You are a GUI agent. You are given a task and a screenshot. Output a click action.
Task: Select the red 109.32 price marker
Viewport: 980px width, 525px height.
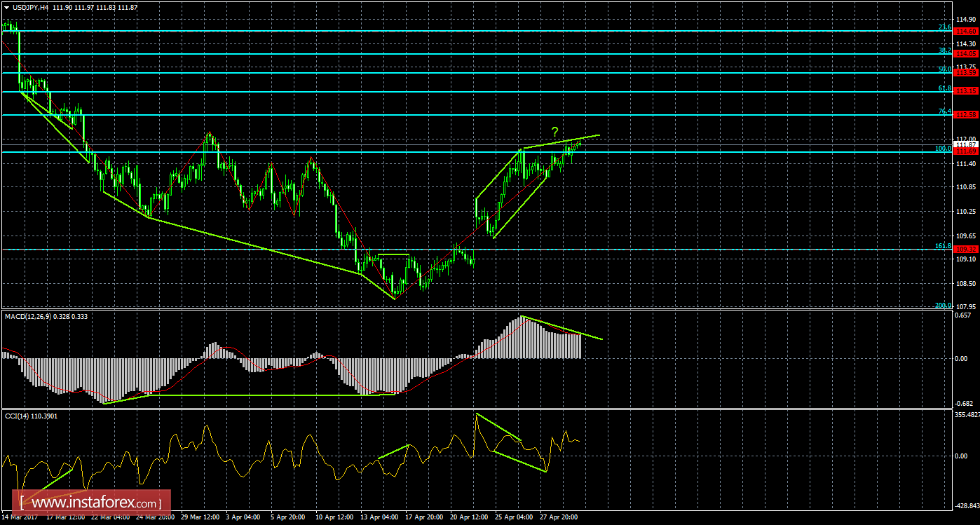[x=967, y=250]
